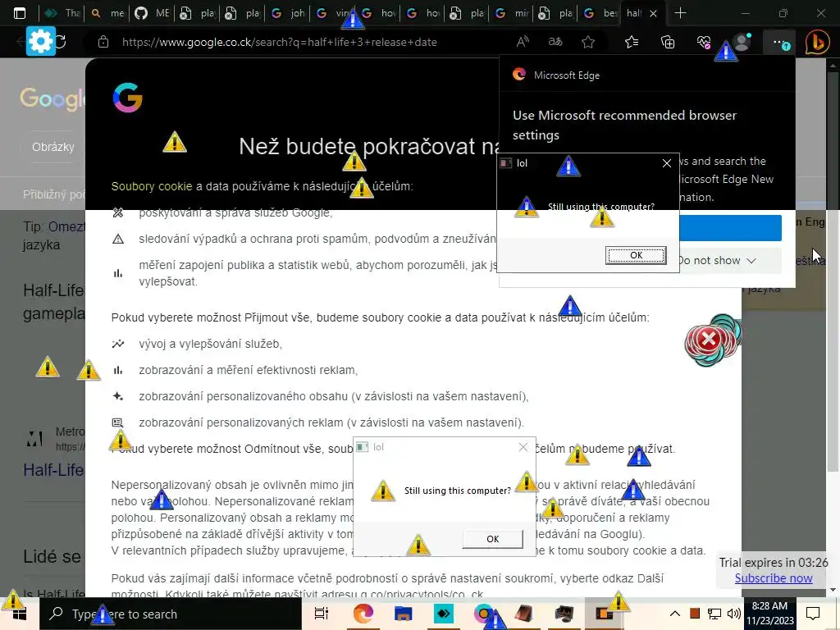This screenshot has width=840, height=630.
Task: Close the upper lol dialog
Action: [x=666, y=163]
